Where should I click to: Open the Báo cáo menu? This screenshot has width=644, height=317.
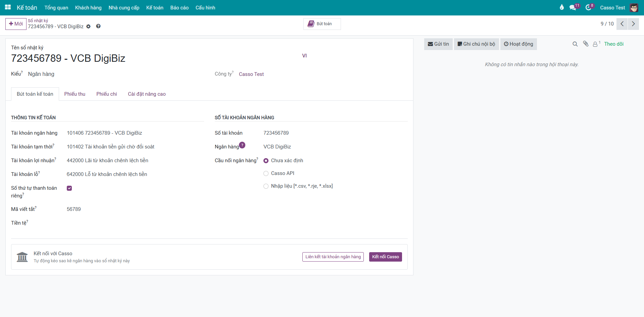click(180, 8)
